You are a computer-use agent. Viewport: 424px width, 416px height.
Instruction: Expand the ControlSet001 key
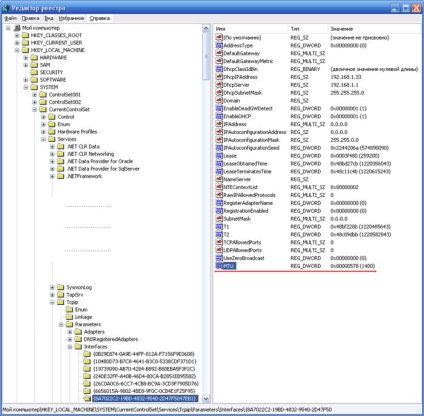(x=35, y=95)
